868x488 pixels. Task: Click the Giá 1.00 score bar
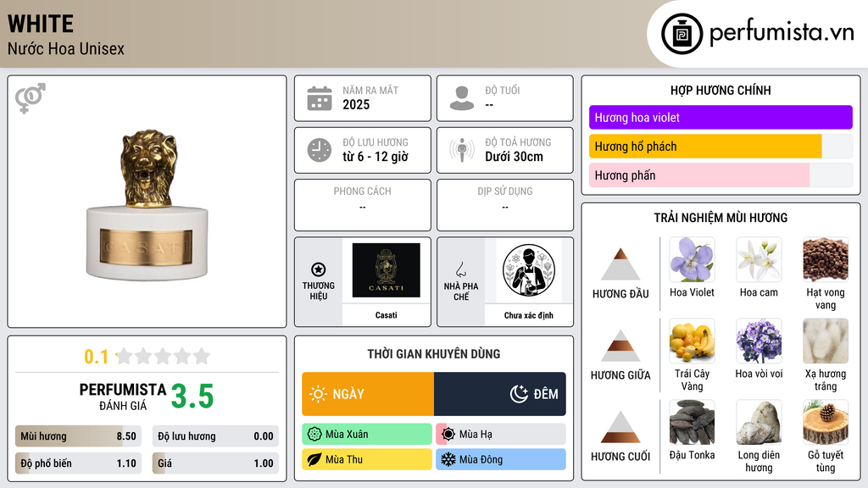click(x=215, y=463)
